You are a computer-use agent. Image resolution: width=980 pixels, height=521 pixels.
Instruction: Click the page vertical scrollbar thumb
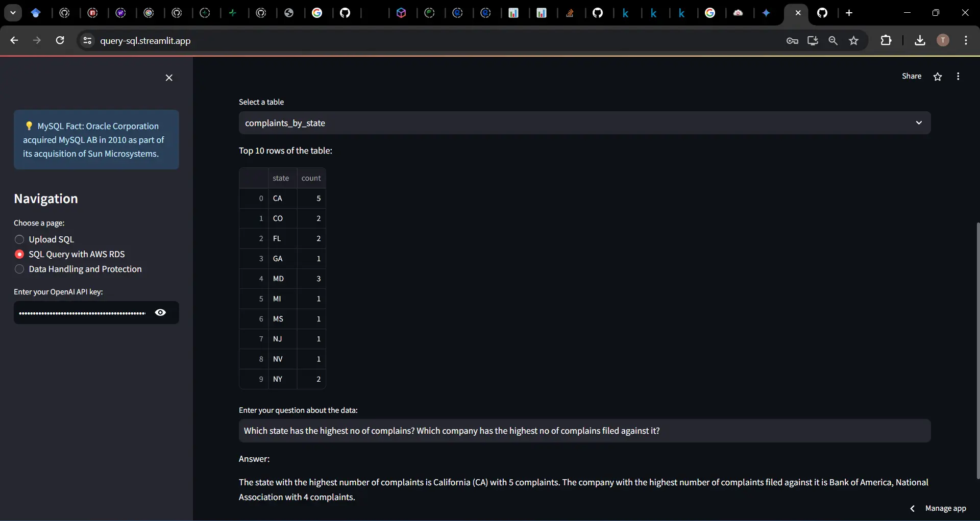(977, 351)
